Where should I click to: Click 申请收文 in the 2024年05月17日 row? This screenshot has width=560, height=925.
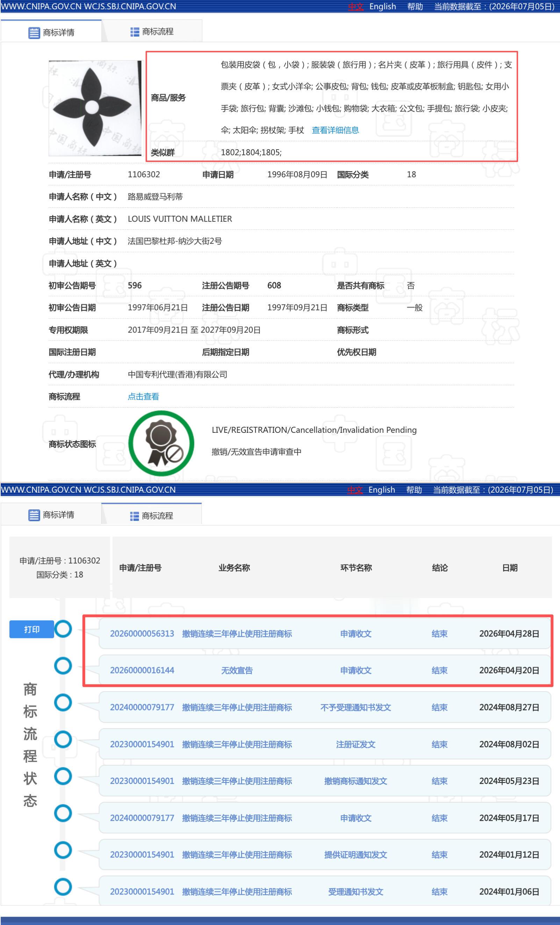[356, 818]
